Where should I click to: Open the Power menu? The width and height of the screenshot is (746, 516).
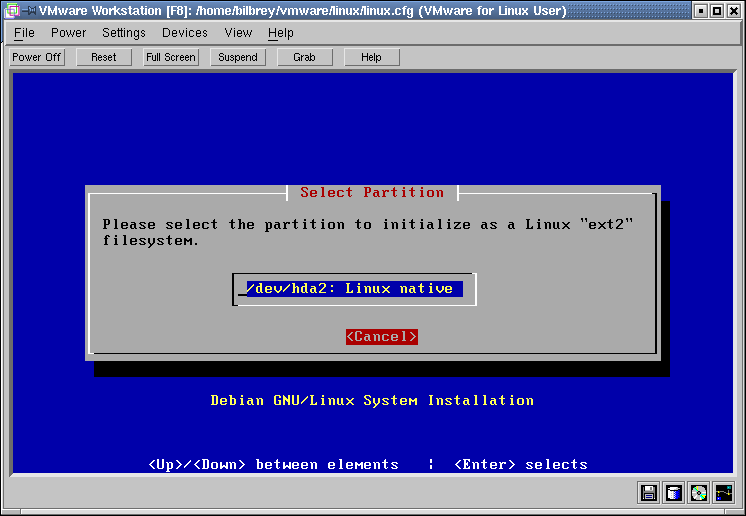68,33
